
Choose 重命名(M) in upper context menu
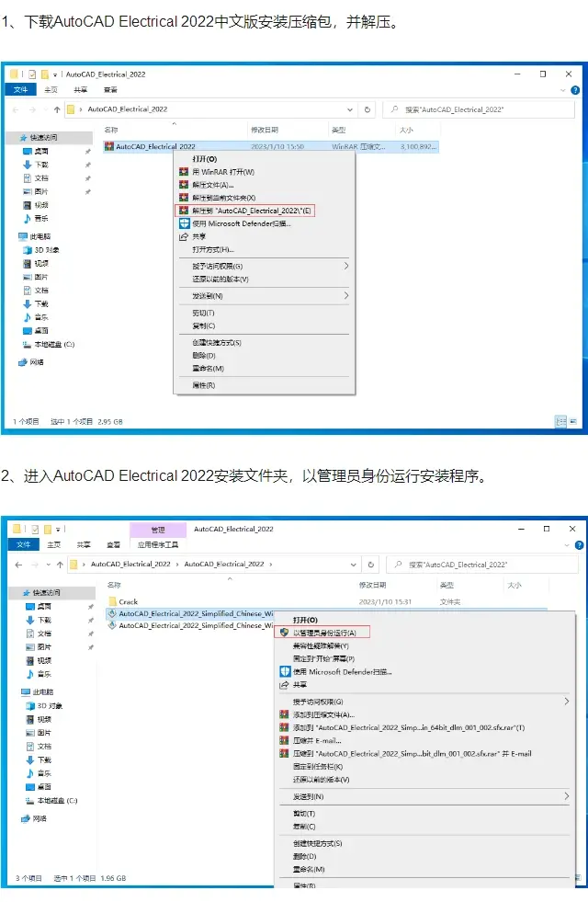[208, 368]
